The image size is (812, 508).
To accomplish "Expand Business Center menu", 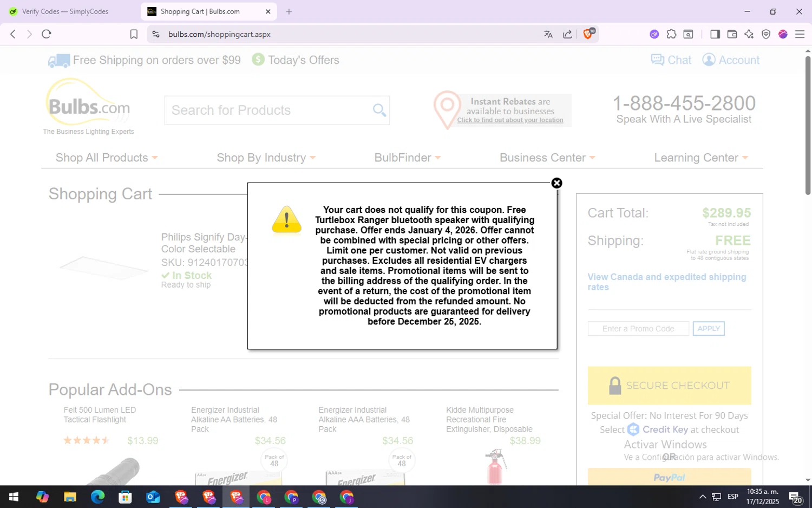I will point(547,158).
